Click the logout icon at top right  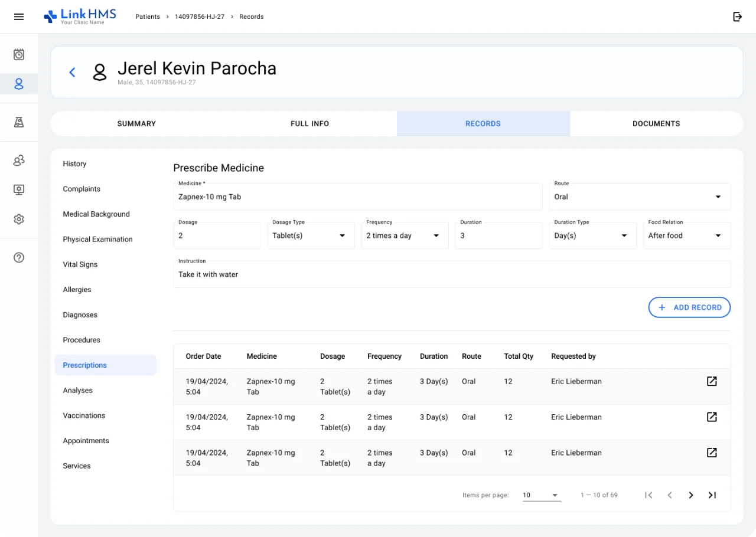pyautogui.click(x=737, y=17)
